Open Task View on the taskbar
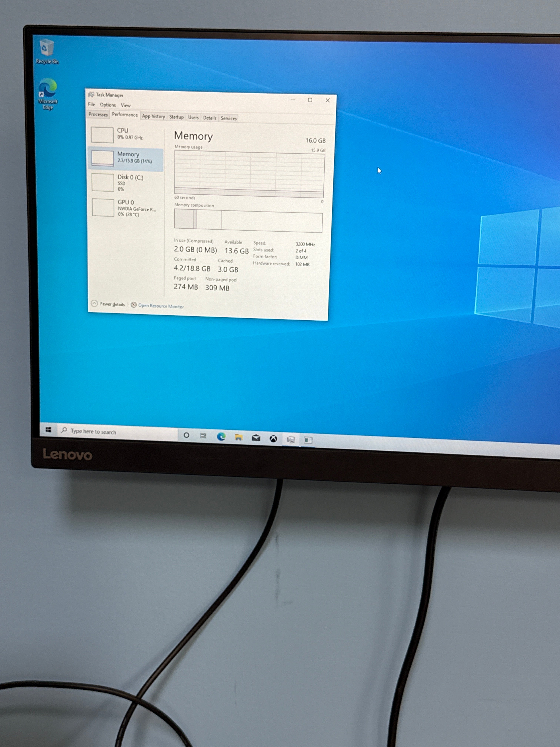This screenshot has width=560, height=747. (x=203, y=436)
